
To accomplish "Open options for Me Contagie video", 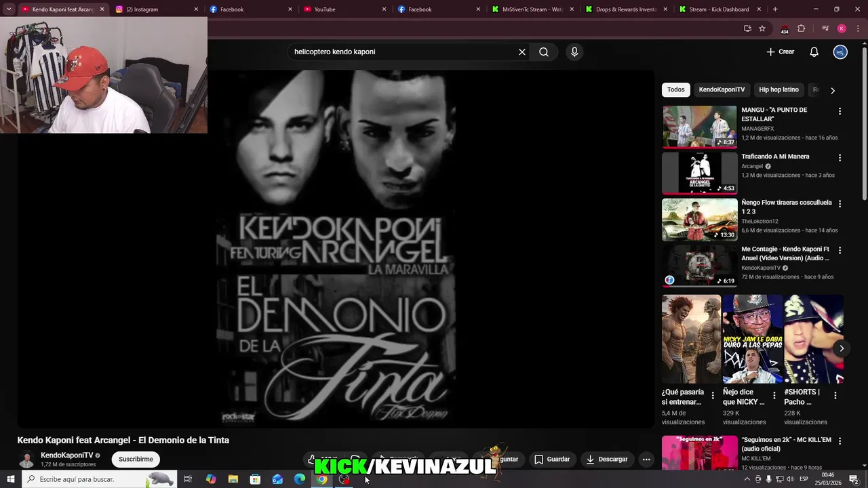I will pyautogui.click(x=840, y=250).
